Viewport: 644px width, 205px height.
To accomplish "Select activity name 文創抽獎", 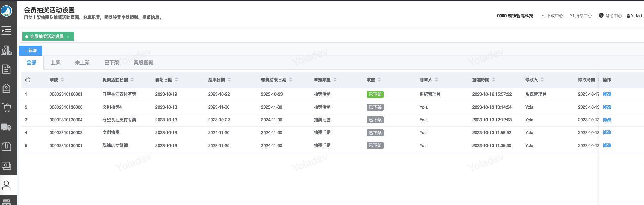I will coord(111,133).
